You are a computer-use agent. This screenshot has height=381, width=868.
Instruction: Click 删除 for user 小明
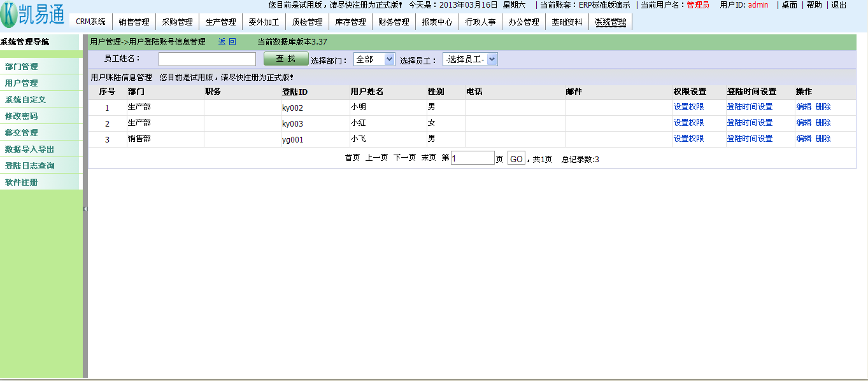pos(823,107)
